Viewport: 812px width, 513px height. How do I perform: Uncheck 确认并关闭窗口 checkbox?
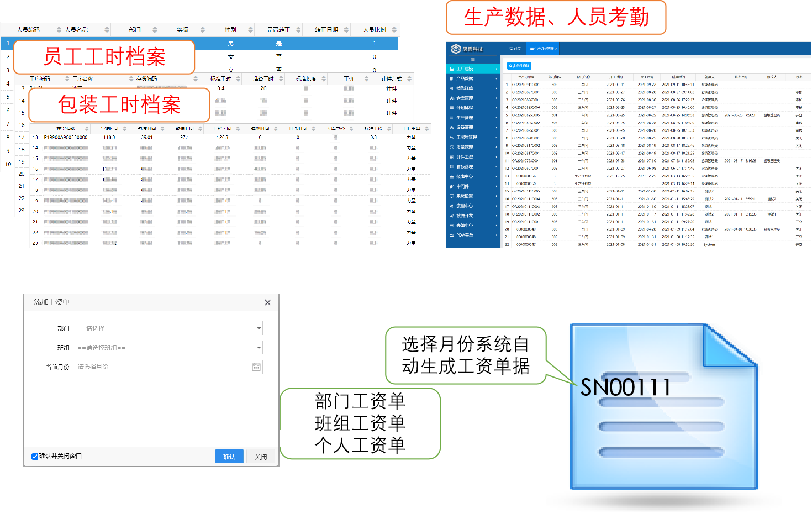[x=35, y=457]
